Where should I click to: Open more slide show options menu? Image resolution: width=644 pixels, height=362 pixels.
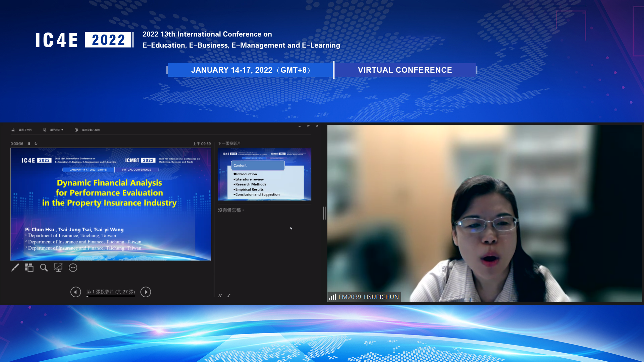[73, 267]
